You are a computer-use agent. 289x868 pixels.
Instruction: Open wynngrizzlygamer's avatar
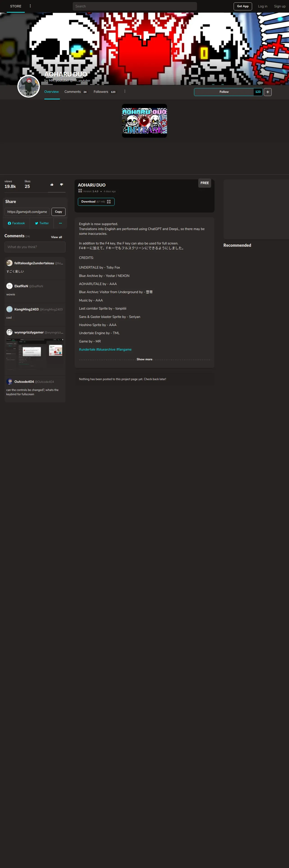click(x=9, y=332)
